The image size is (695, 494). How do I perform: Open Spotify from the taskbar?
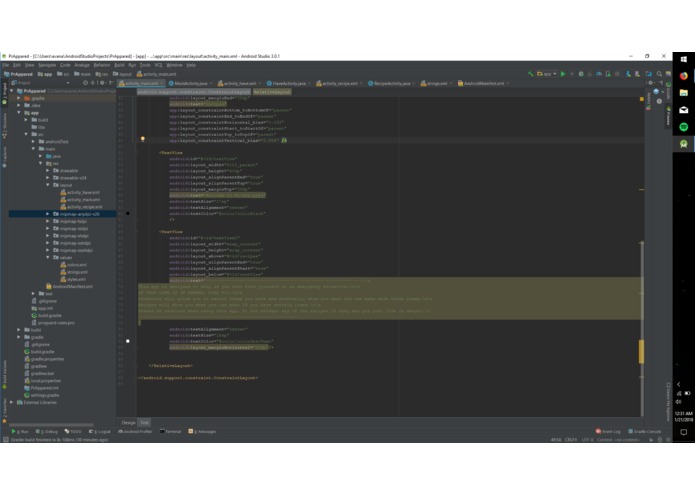tap(683, 127)
